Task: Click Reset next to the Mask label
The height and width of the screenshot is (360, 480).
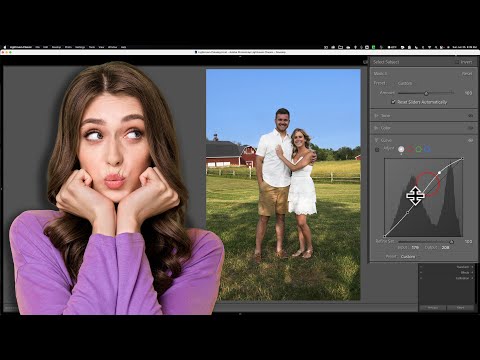Action: point(467,74)
